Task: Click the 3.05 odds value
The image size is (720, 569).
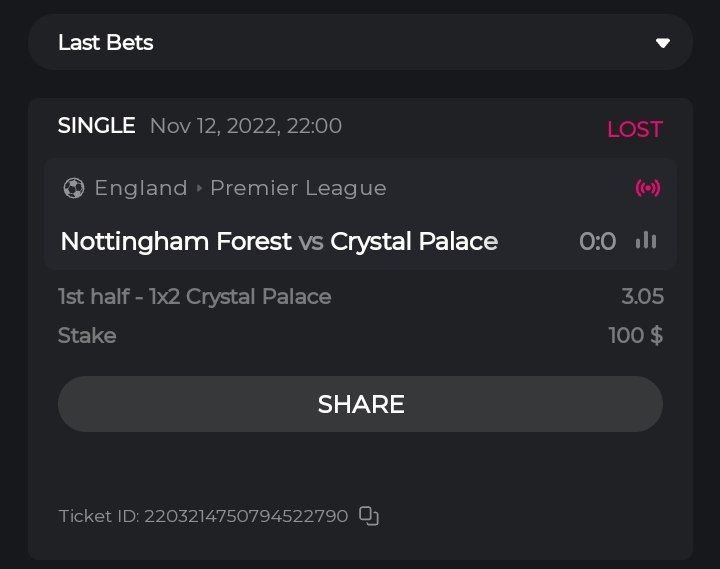Action: coord(642,296)
